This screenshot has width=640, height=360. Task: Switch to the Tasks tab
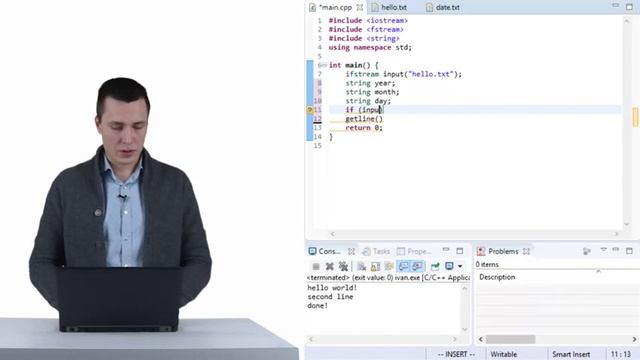pos(376,251)
